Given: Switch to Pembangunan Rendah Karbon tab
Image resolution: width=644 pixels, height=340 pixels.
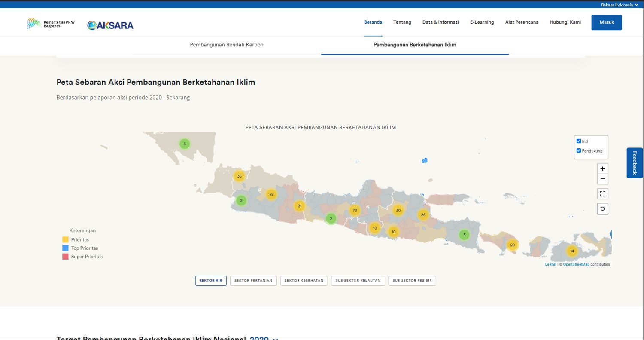Looking at the screenshot, I should coord(227,45).
